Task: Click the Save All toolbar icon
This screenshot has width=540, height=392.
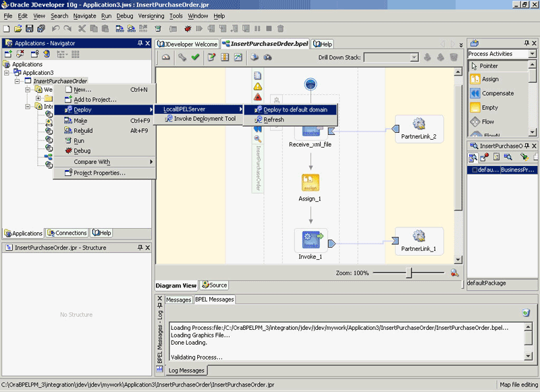Action: pyautogui.click(x=41, y=28)
